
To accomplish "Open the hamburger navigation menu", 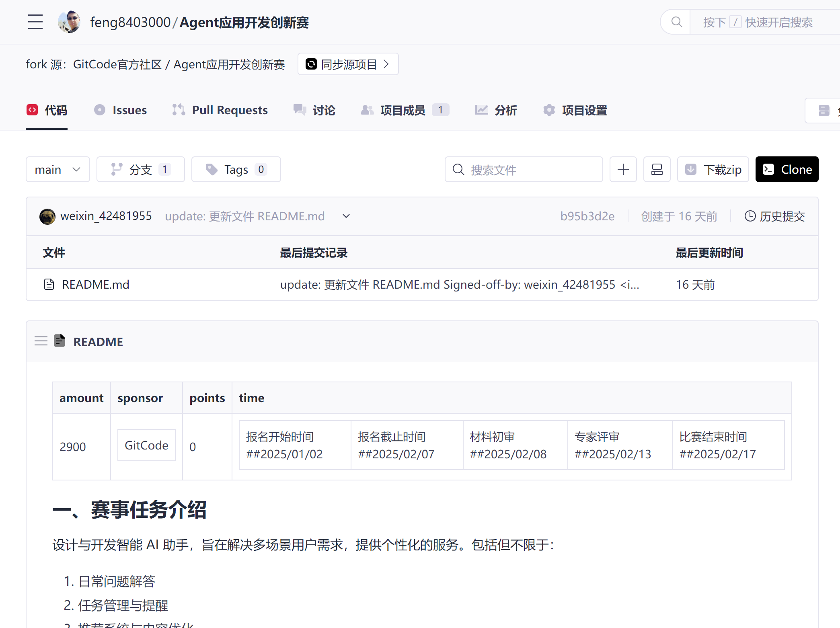I will point(35,22).
